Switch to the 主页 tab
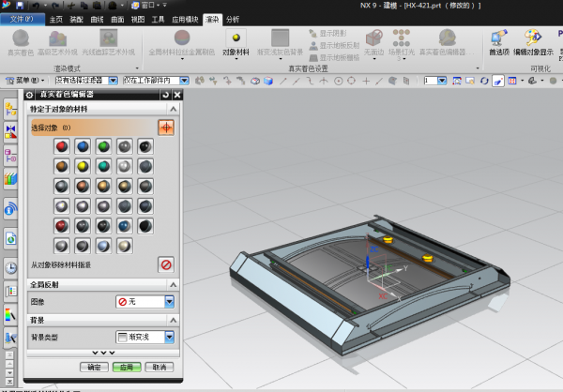 [x=55, y=20]
